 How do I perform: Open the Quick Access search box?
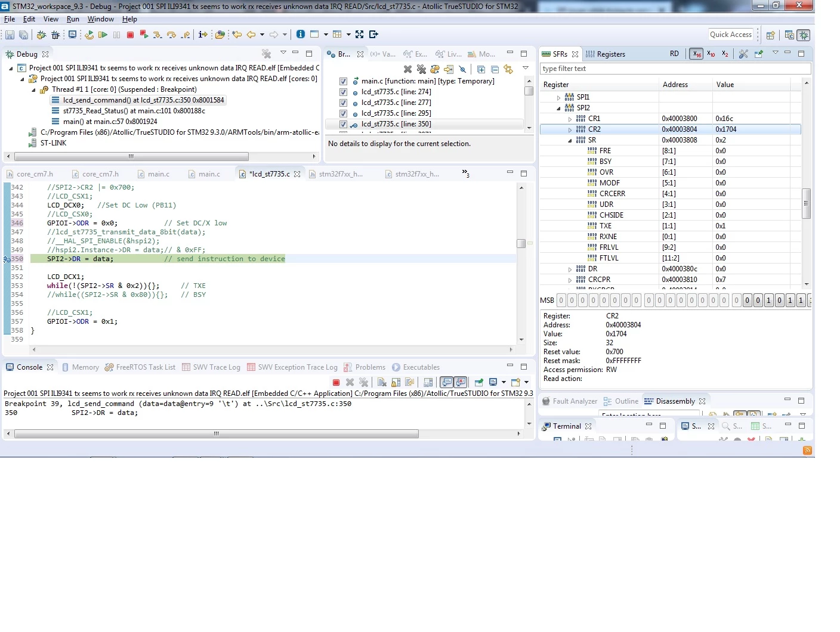tap(731, 35)
